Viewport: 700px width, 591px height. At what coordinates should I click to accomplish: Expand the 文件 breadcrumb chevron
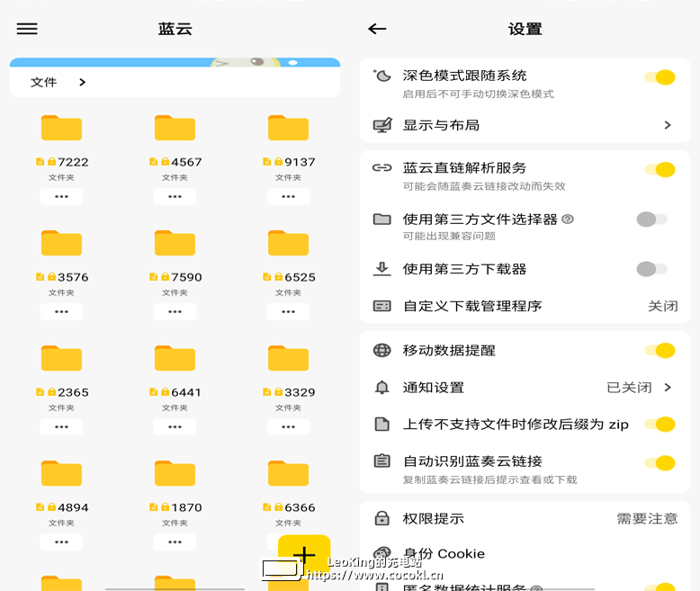pos(82,82)
